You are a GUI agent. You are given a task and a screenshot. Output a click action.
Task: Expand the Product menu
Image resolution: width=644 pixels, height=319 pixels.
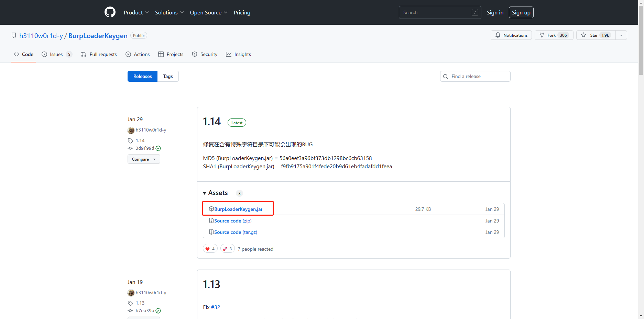[x=136, y=12]
